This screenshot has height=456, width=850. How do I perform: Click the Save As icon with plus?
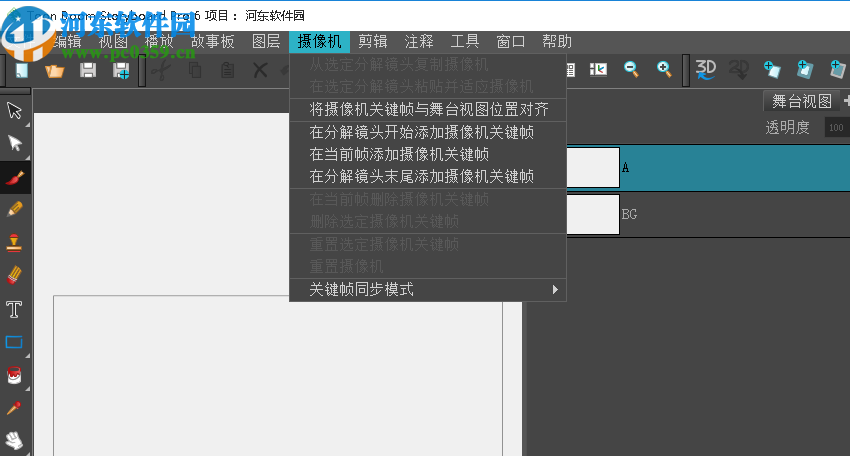pyautogui.click(x=121, y=70)
